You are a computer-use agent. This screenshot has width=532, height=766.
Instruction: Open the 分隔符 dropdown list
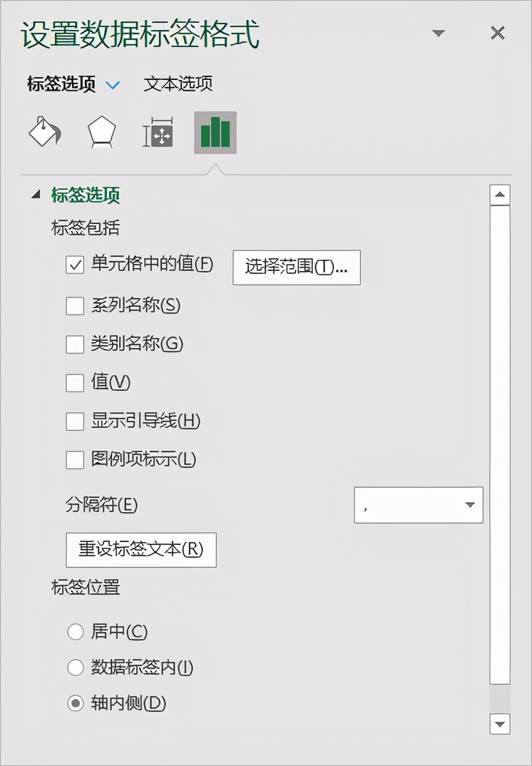pos(418,505)
